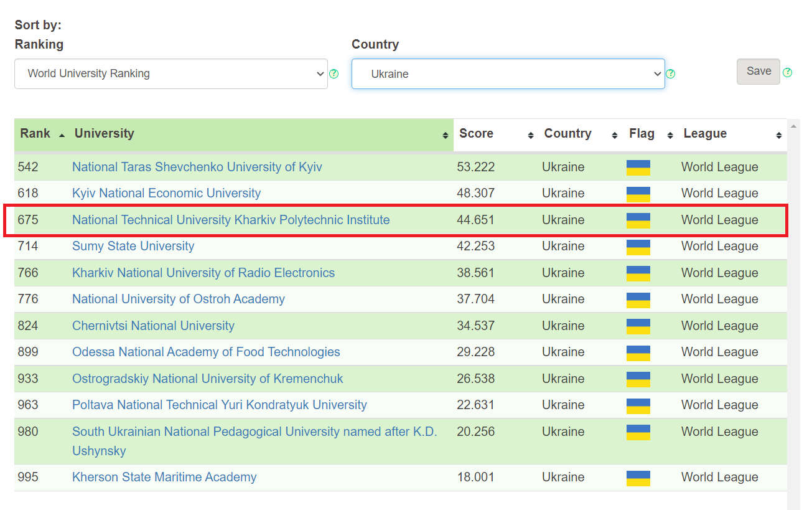Click the help icon next to Ranking dropdown

334,73
